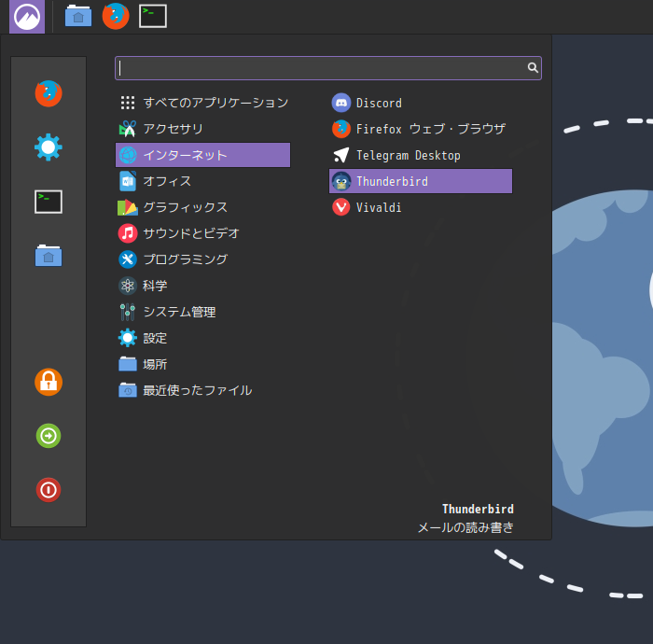Image resolution: width=653 pixels, height=644 pixels.
Task: Select the 設定 category
Action: 202,338
